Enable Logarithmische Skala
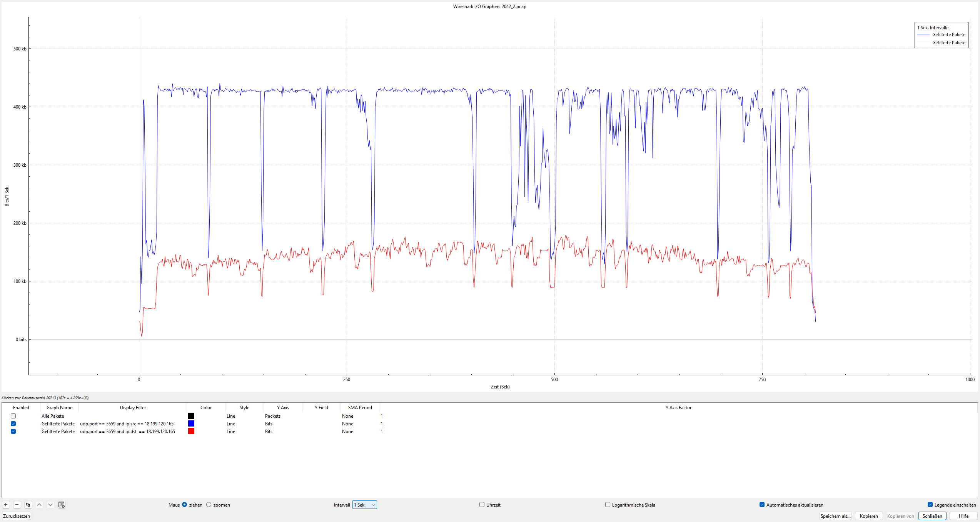The image size is (980, 522). pyautogui.click(x=608, y=505)
